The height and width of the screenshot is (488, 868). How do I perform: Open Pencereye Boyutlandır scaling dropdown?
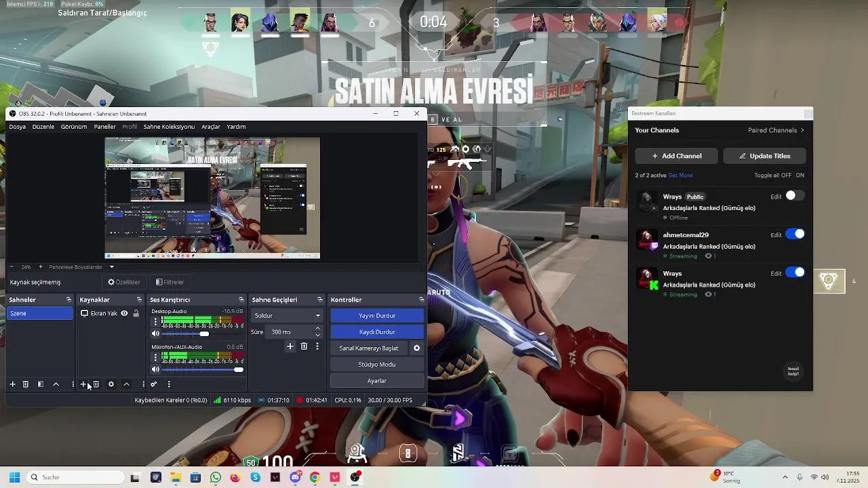tap(81, 267)
